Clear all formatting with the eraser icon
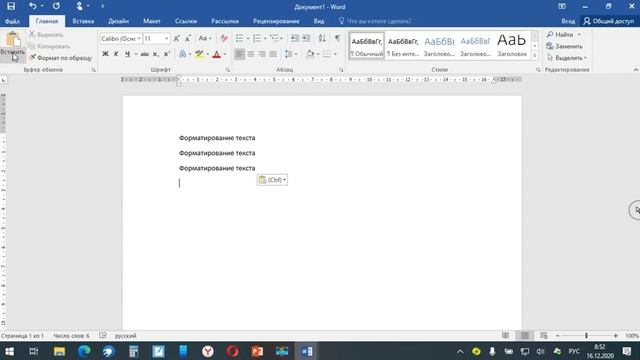Screen dimensions: 640x360 (224, 38)
